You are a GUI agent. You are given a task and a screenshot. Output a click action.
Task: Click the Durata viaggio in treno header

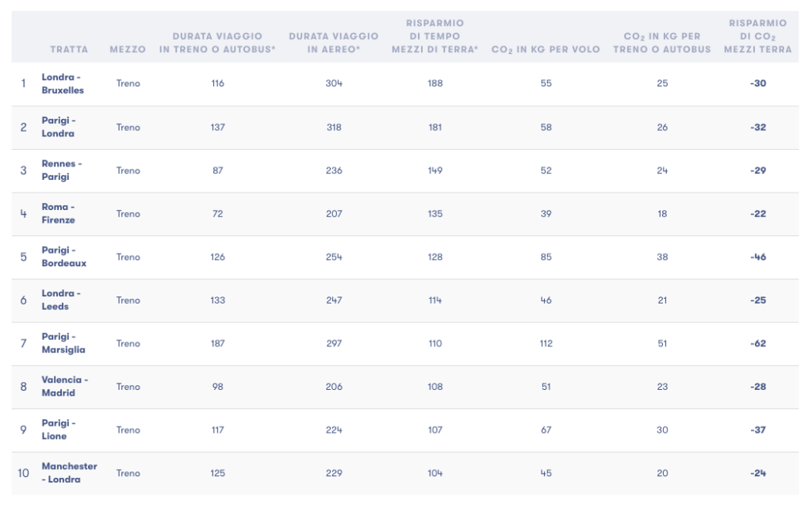217,43
